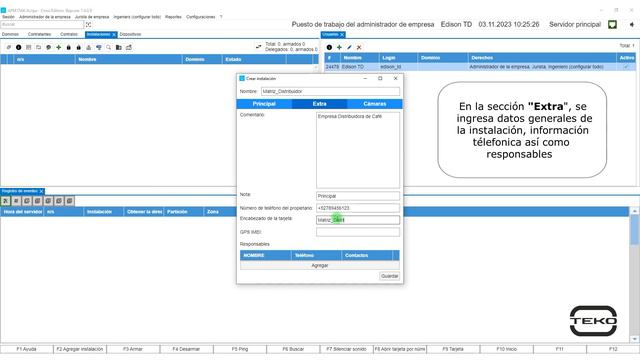640x360 pixels.
Task: Click the green plus icon in Instalaciones toolbar
Action: pos(58,47)
